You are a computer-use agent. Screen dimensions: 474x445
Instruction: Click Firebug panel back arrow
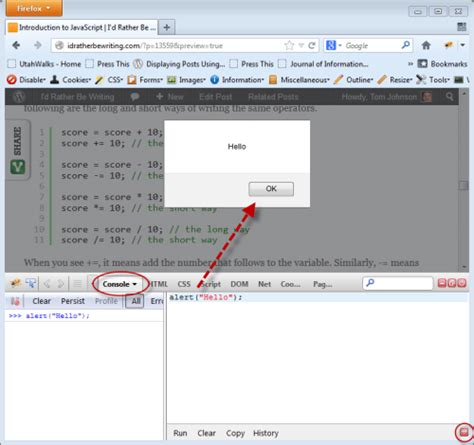point(47,284)
